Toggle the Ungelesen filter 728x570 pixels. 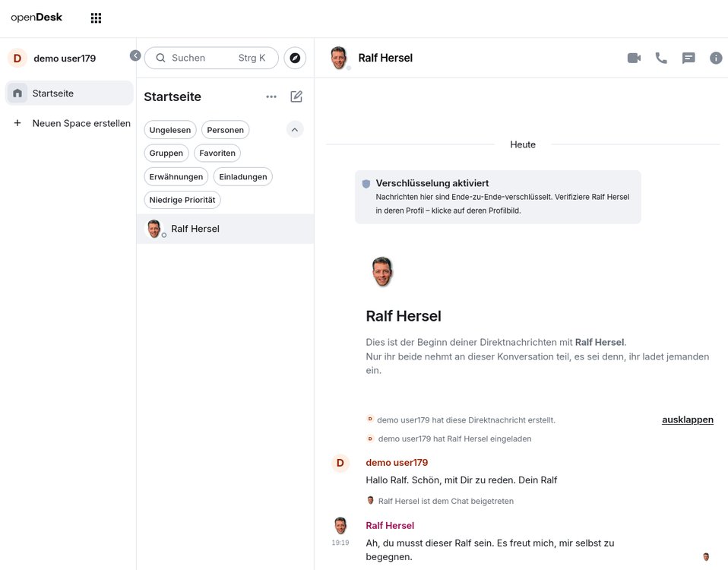pos(170,130)
